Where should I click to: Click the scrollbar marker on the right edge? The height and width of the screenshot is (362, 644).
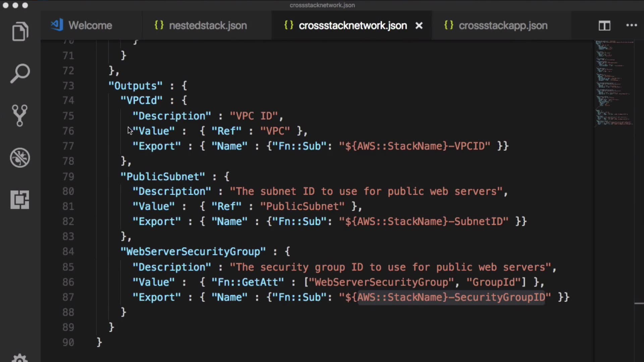pos(639,304)
